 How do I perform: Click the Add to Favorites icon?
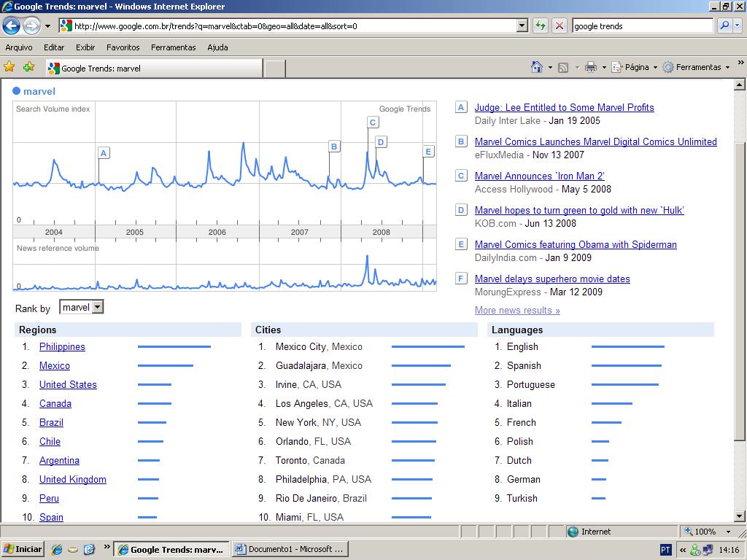coord(28,67)
